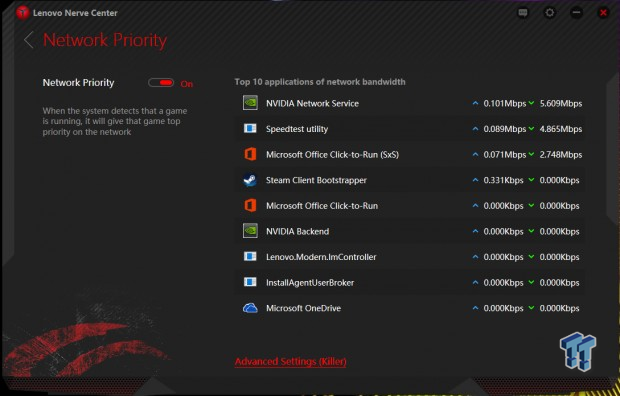Image resolution: width=620 pixels, height=396 pixels.
Task: Open Advanced Settings (Killer) link
Action: (291, 362)
